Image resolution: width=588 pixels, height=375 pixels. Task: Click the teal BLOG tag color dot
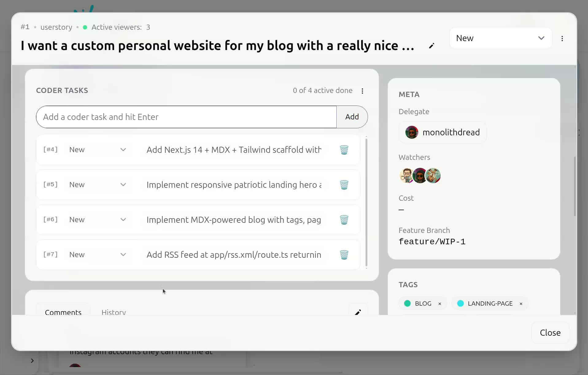coord(408,303)
